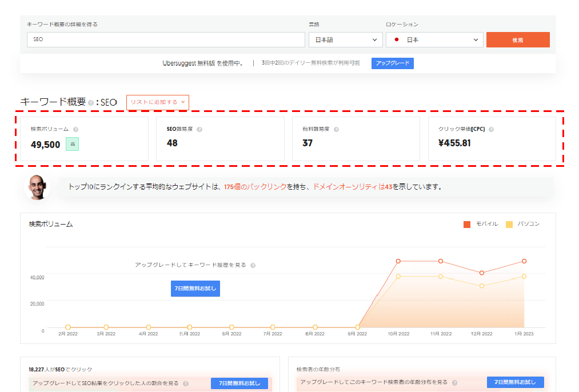Open the 言語 dropdown showing 日本語
The height and width of the screenshot is (392, 579).
(x=346, y=40)
